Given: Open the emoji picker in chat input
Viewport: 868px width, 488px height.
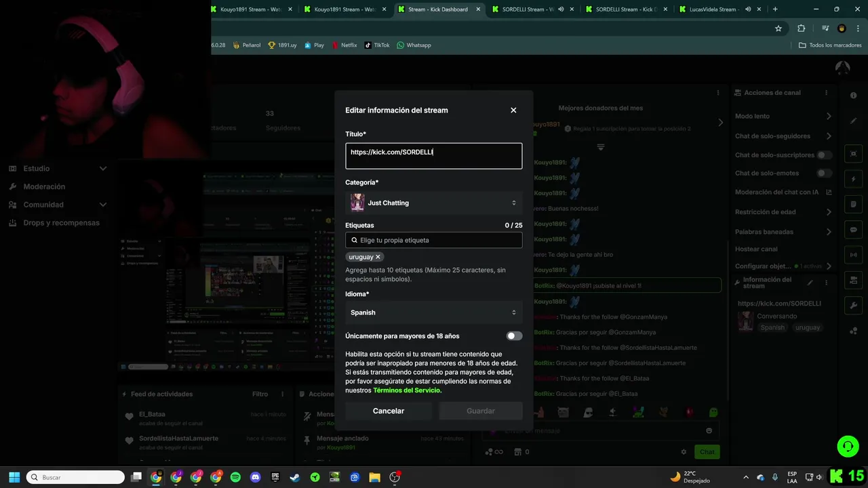Looking at the screenshot, I should coord(709,430).
